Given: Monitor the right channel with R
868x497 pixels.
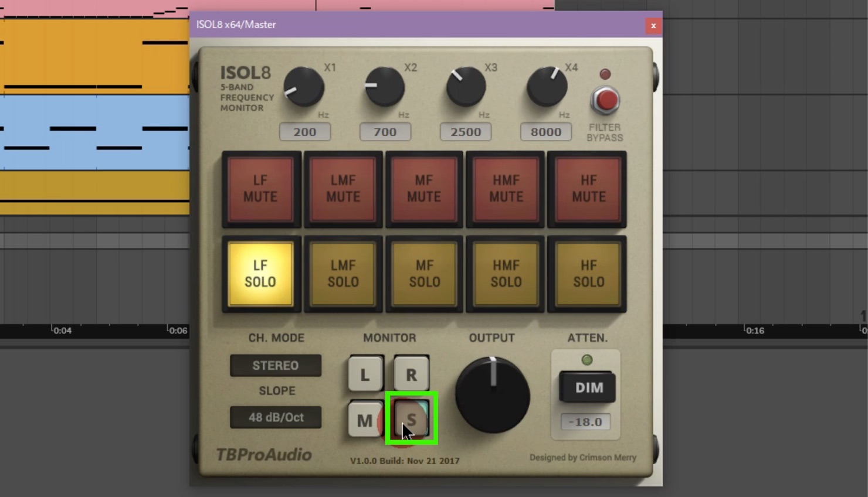Looking at the screenshot, I should [411, 374].
